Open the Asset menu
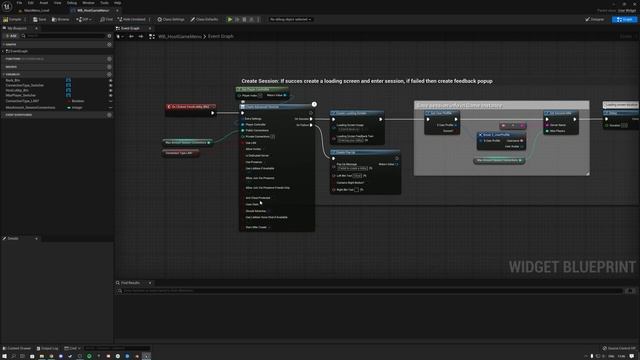 point(44,3)
